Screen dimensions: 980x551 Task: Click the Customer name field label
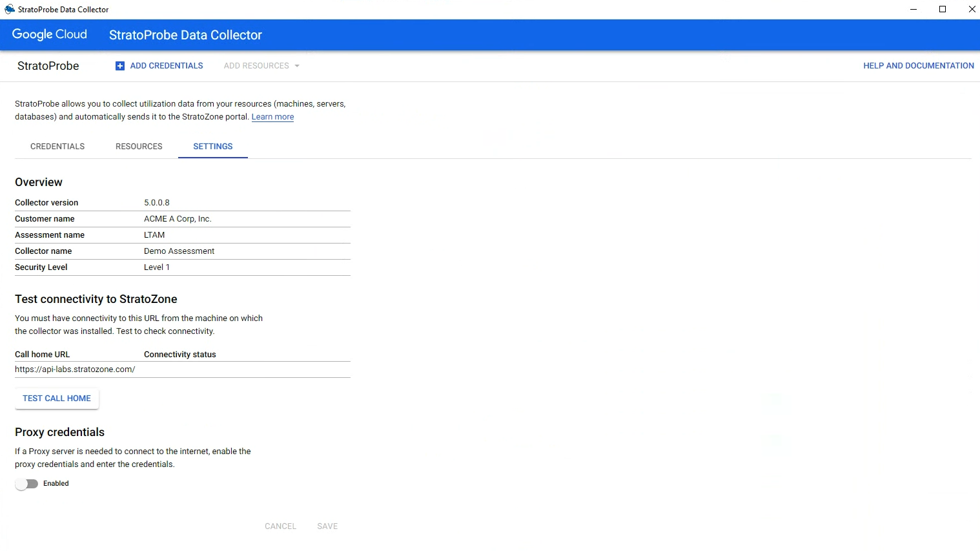tap(45, 219)
